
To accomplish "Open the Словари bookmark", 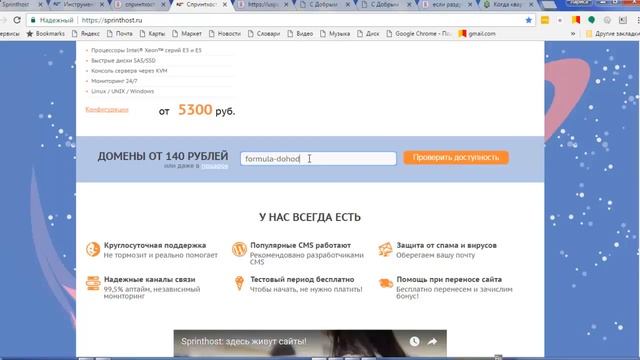I will click(x=264, y=34).
